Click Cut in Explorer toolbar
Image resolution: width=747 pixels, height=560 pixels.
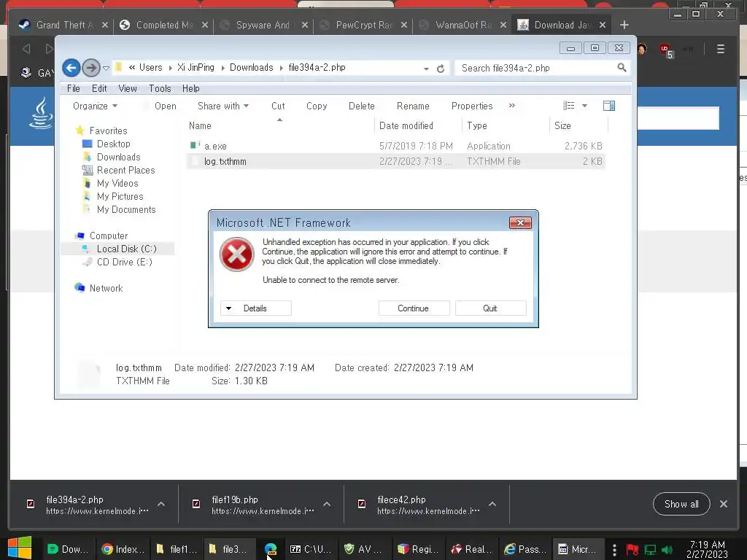tap(278, 106)
